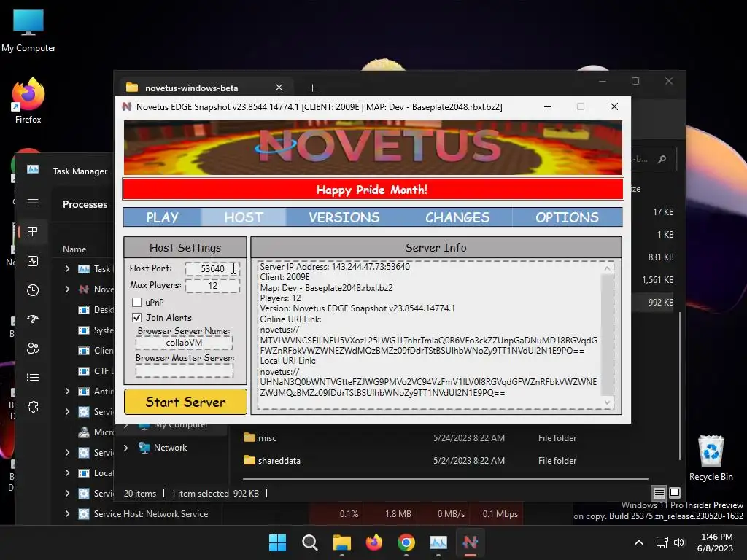Expand the Novetus process row
The width and height of the screenshot is (747, 560).
pyautogui.click(x=67, y=289)
